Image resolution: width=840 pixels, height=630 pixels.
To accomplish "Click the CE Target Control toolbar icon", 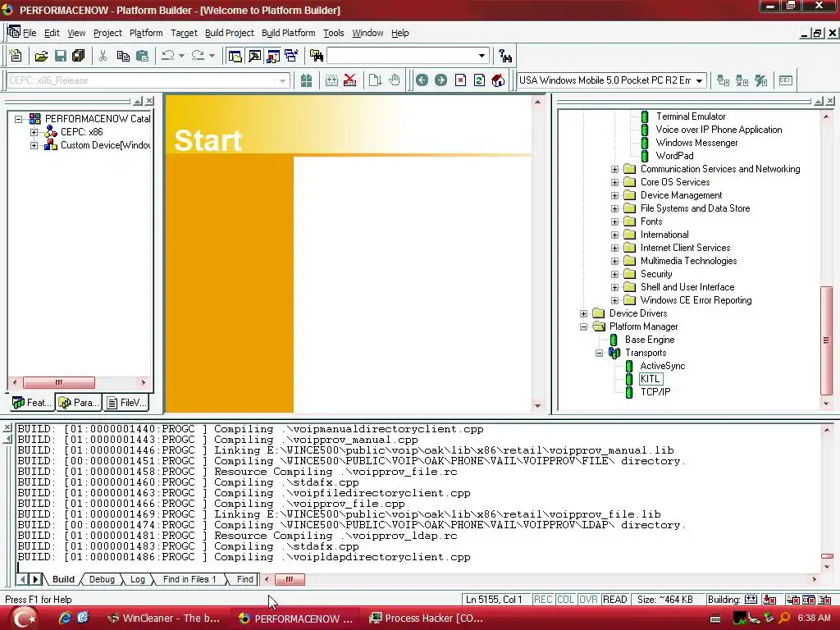I will pos(786,80).
